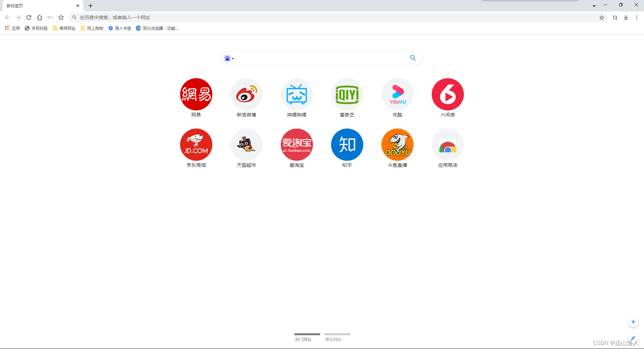644x349 pixels.
Task: Open the Sina Weibo (新浪微博) shortcut
Action: pos(247,94)
